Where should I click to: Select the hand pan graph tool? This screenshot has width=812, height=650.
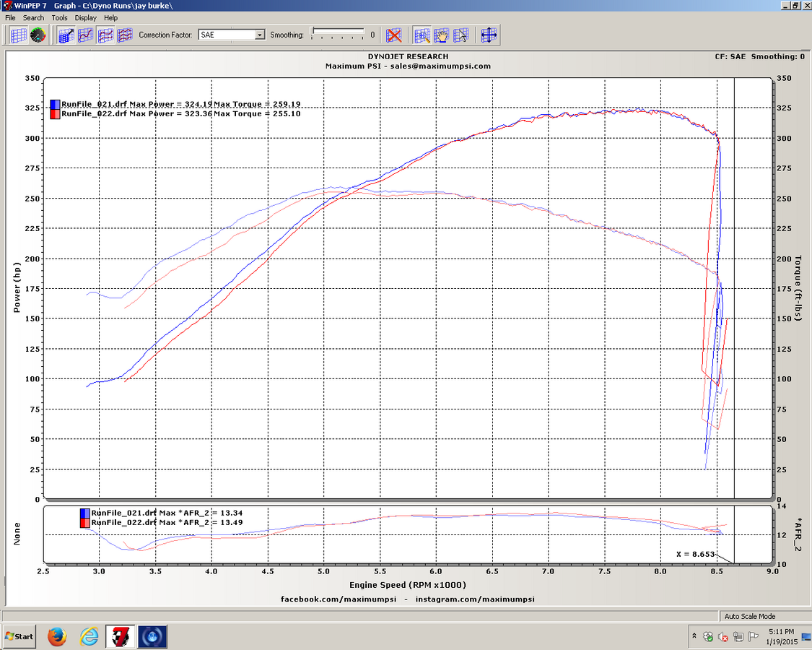pos(442,35)
